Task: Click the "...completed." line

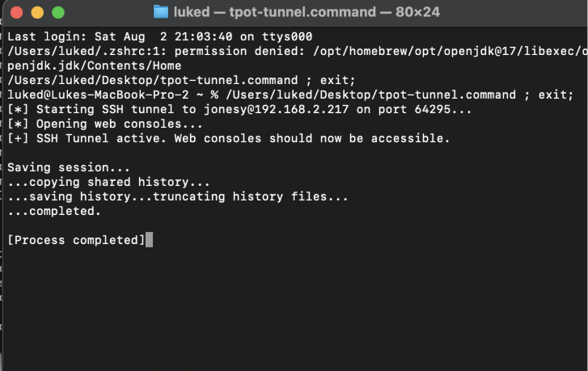Action: 53,211
